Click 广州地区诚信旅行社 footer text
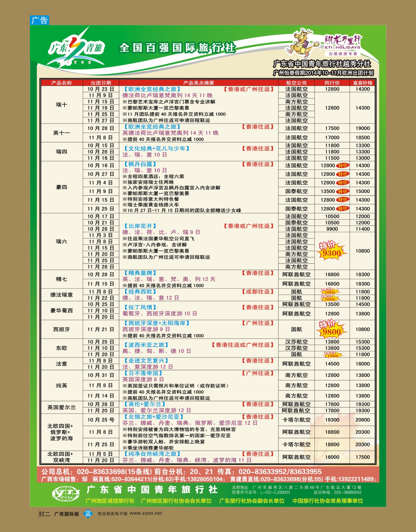 click(110, 501)
